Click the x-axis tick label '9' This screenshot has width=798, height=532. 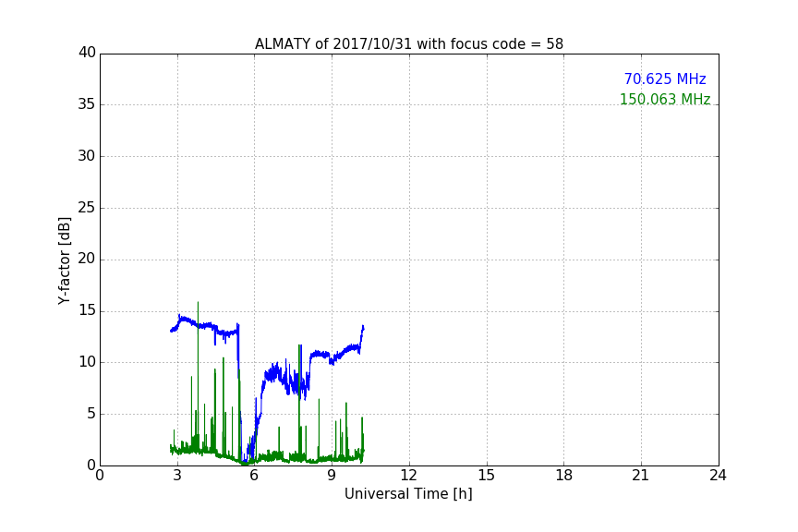click(x=332, y=476)
